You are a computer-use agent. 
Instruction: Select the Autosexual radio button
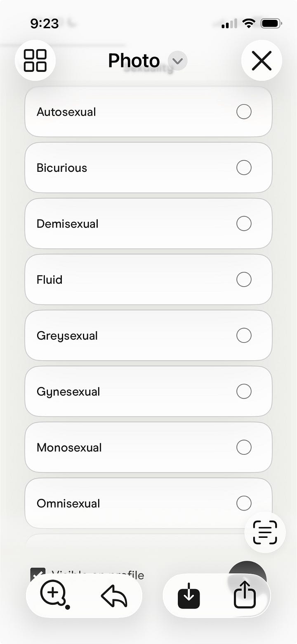[244, 112]
